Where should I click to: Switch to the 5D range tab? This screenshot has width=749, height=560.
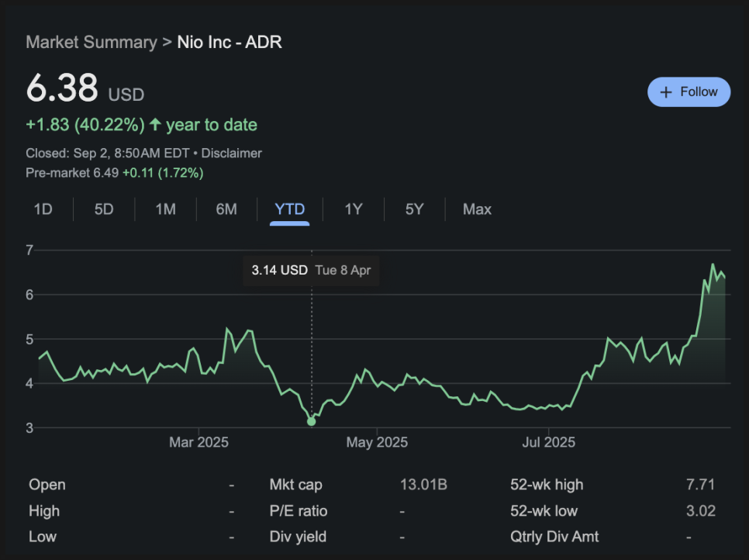pos(104,209)
